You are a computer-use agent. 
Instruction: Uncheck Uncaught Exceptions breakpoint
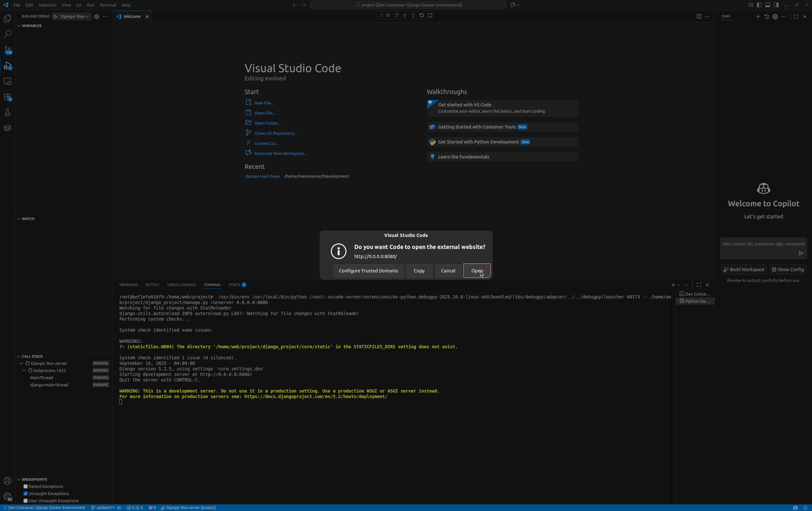[x=25, y=493]
